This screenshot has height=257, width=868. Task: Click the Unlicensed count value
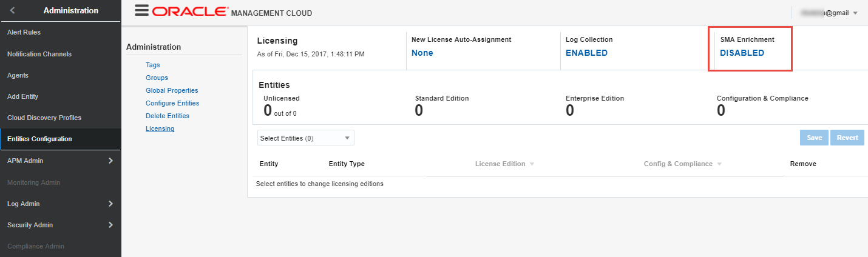268,110
